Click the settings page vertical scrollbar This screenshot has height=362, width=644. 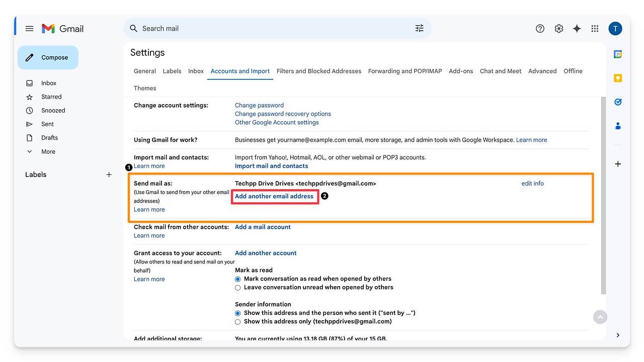point(604,196)
